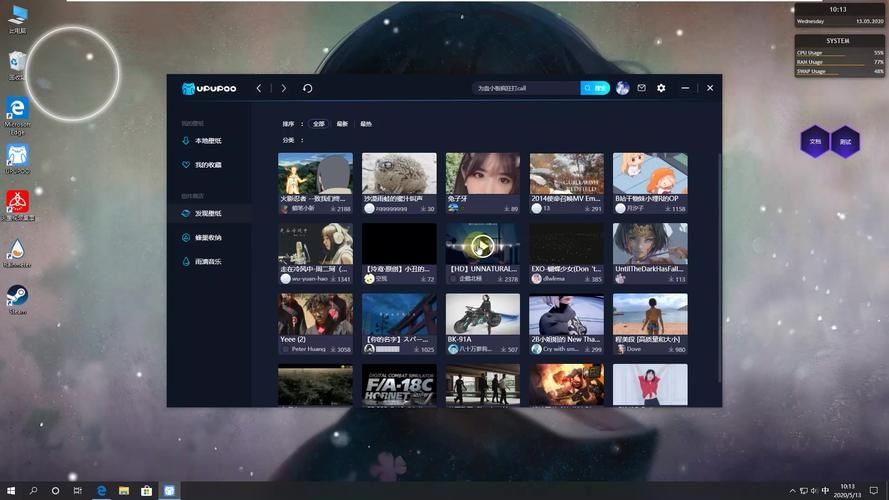Open the BK-91A motorcycle thumbnail
The height and width of the screenshot is (500, 889).
pyautogui.click(x=482, y=314)
